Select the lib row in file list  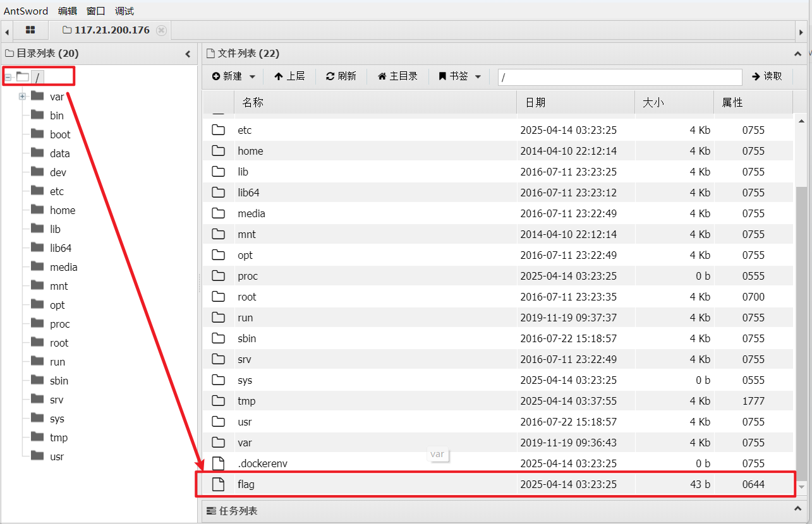tap(498, 172)
